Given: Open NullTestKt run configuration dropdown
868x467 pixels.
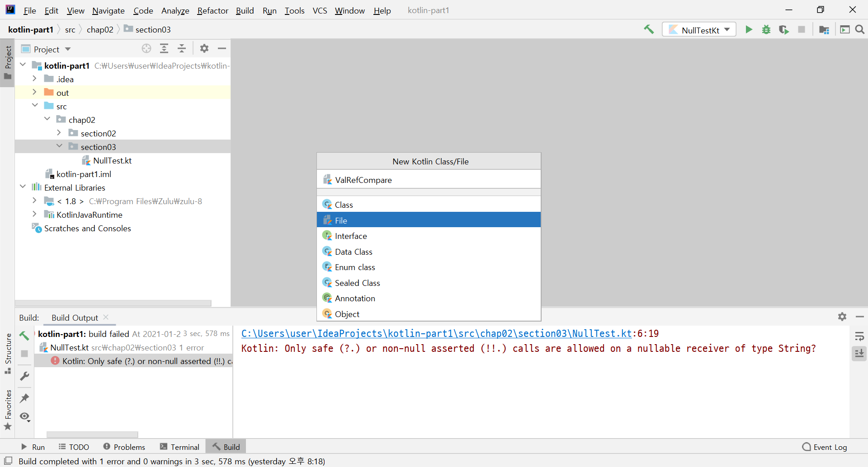Looking at the screenshot, I should coord(699,30).
